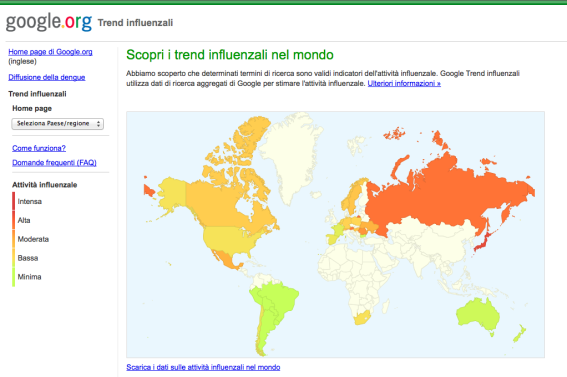Click the google.org logo
Viewport: 567px width, 377px height.
click(48, 22)
